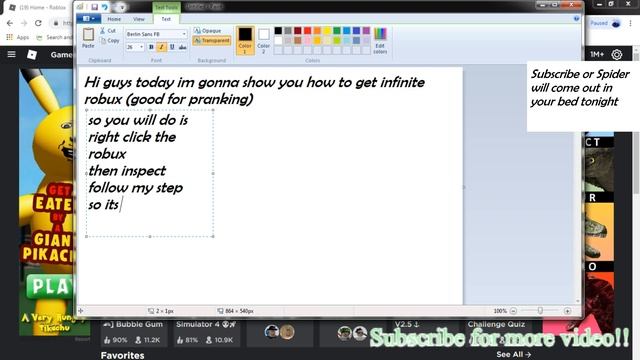Click the Cut scissors icon in Paint

tap(102, 31)
